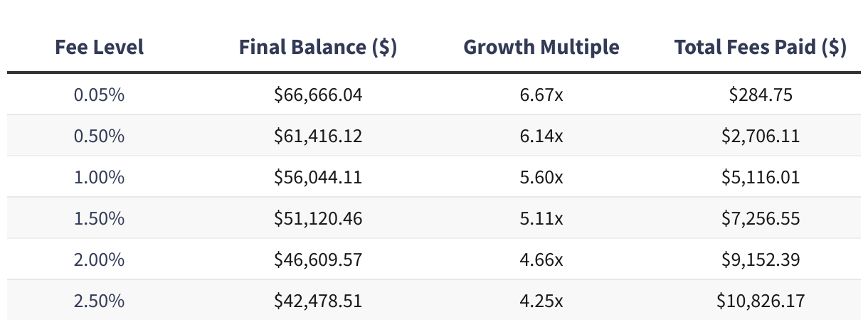Click the $46,609.57 final balance value
The width and height of the screenshot is (868, 327).
318,259
